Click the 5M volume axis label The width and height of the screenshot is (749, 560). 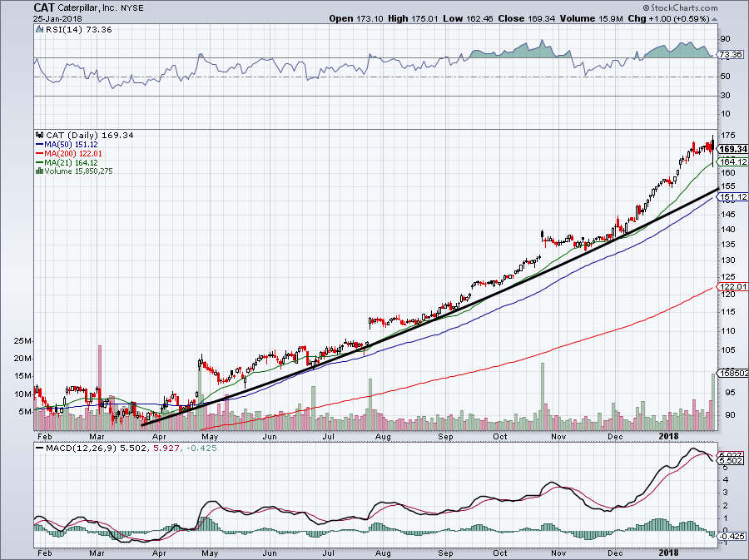pyautogui.click(x=25, y=412)
